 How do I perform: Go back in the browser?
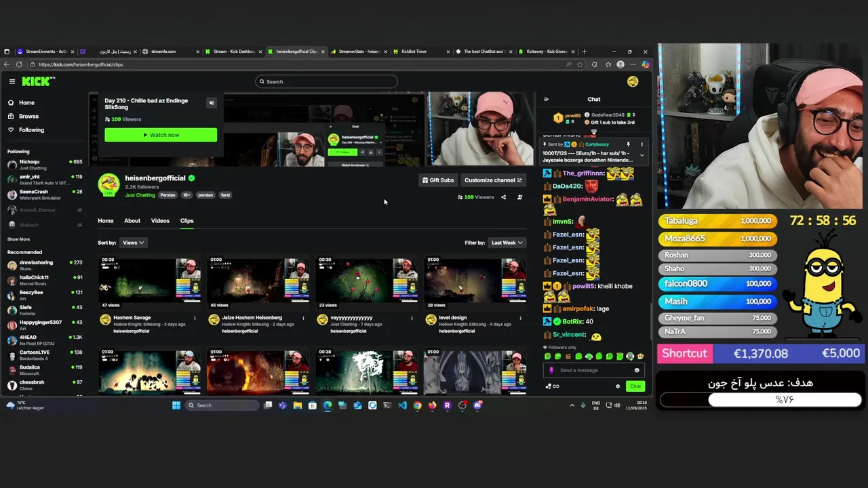click(x=6, y=64)
